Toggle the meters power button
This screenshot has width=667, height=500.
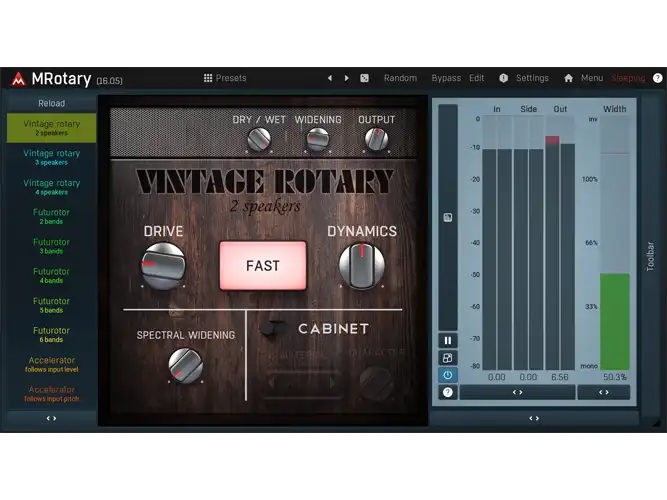pos(448,375)
